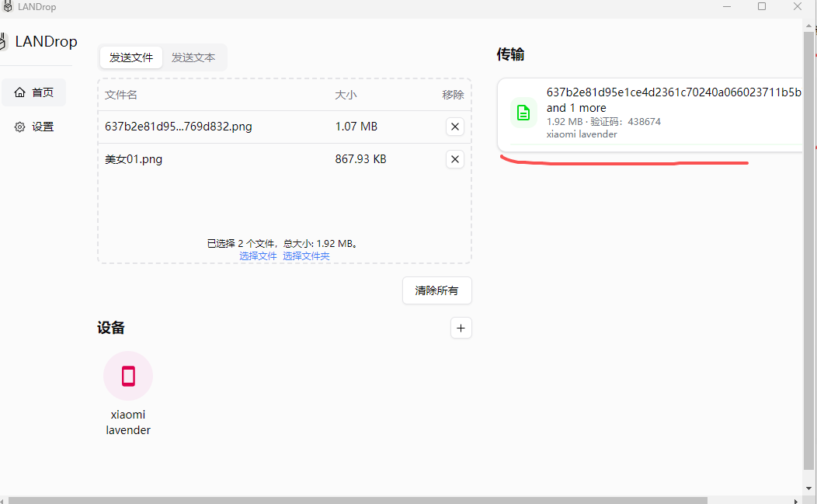Click the 选择文件夹 link
The image size is (817, 504).
point(306,255)
